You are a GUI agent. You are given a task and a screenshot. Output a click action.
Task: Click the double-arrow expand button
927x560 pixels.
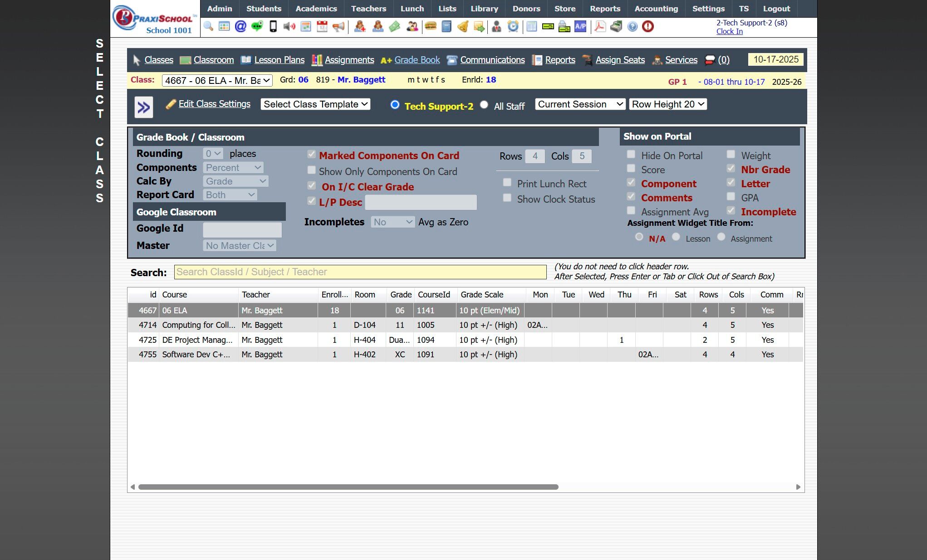[x=144, y=107]
